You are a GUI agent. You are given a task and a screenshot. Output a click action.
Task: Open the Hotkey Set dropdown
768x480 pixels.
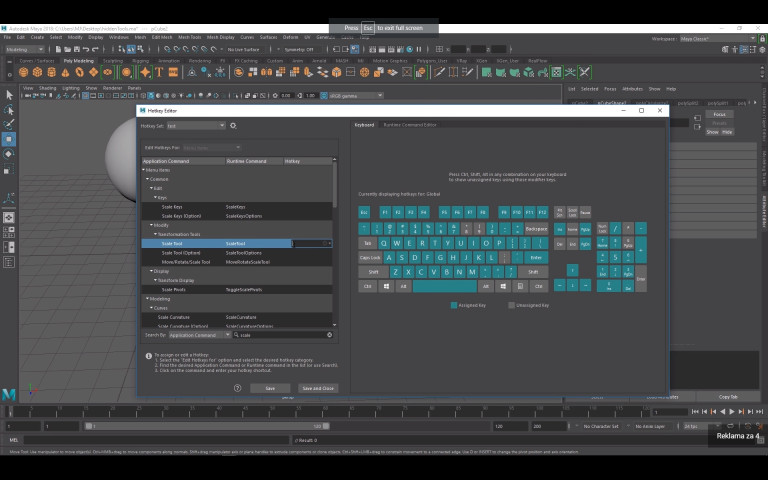pos(196,126)
